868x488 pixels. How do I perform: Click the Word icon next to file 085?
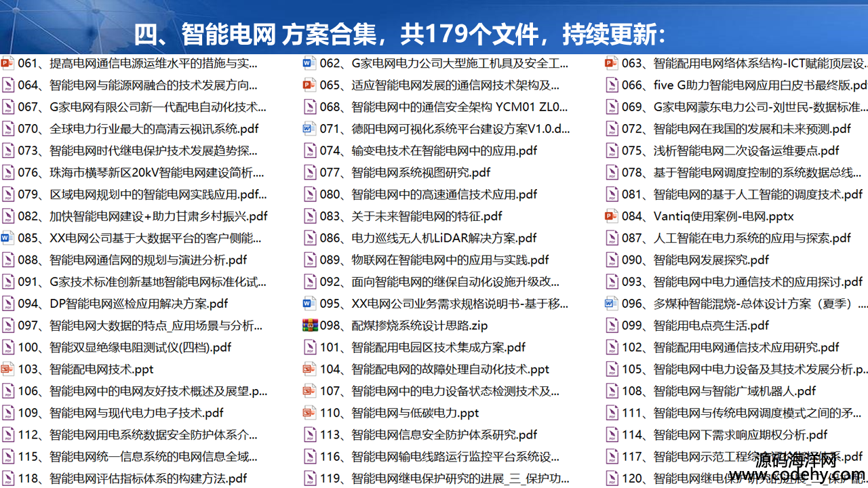pos(7,239)
